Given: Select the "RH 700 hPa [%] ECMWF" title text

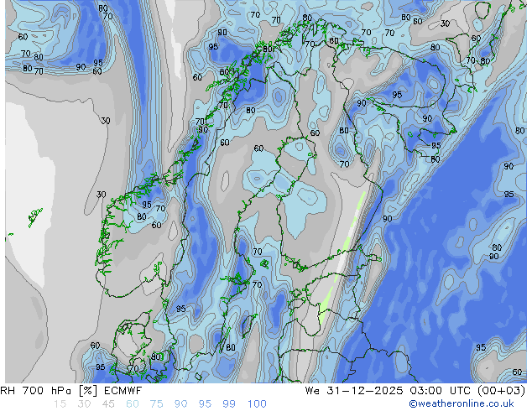Looking at the screenshot, I should click(71, 391).
